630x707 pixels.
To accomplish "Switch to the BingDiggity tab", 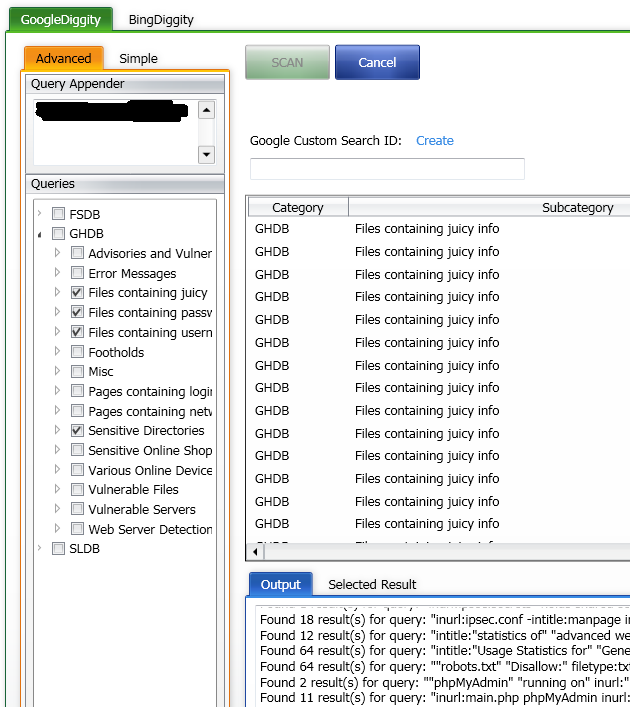I will tap(161, 20).
